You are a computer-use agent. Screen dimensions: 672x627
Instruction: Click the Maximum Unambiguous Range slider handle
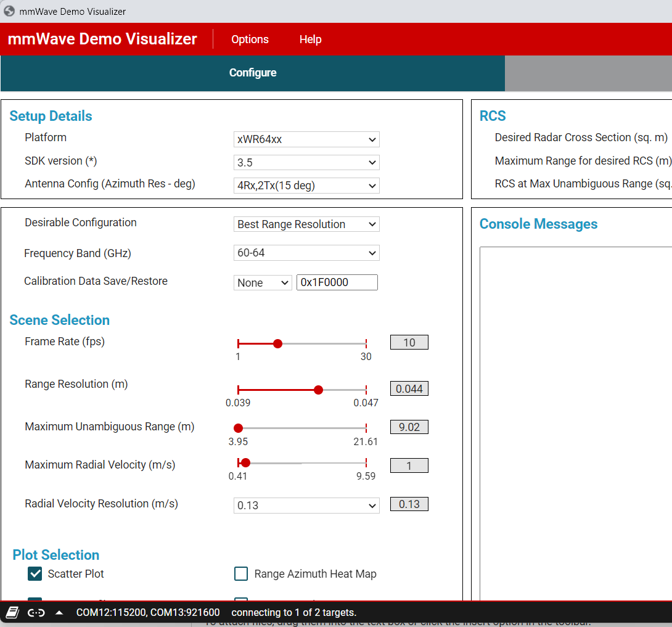coord(239,428)
